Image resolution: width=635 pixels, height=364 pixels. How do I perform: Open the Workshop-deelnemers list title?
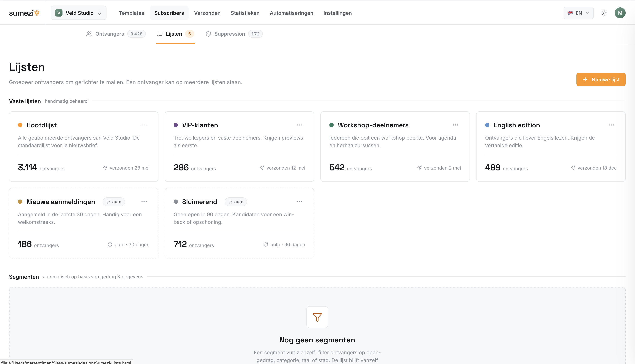coord(373,125)
